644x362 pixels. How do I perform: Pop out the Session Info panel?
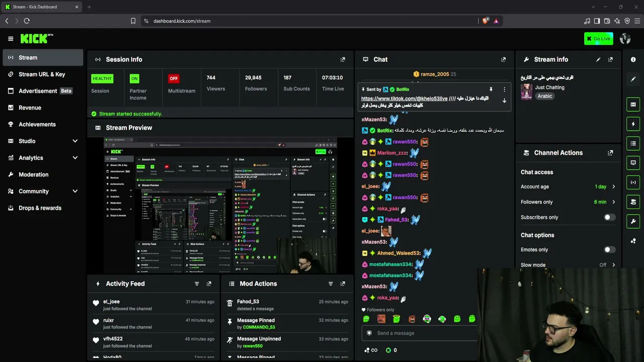343,59
